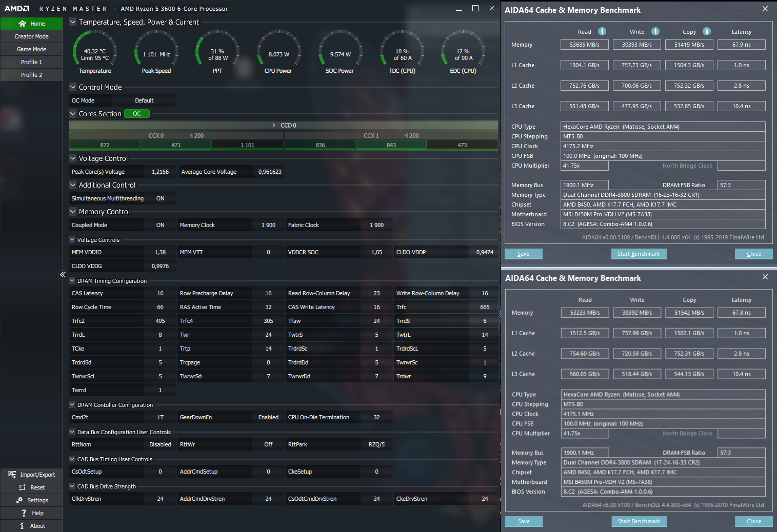Click the Trfc value 665
The image size is (777, 532).
pyautogui.click(x=485, y=307)
